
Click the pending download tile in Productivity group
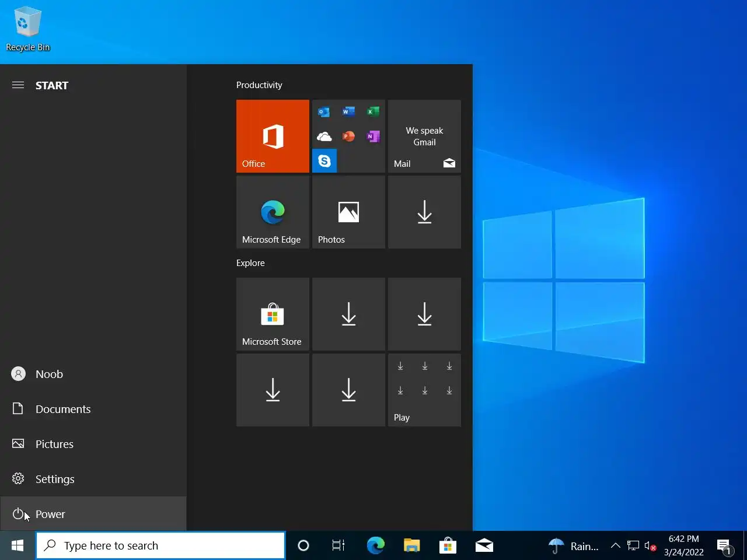(424, 212)
